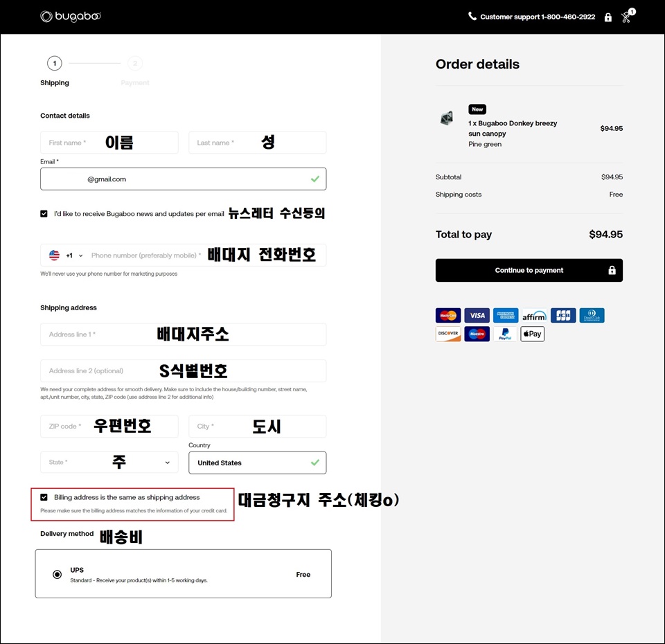Viewport: 665px width, 644px height.
Task: Click the Total to pay $94.95 amount
Action: point(605,235)
